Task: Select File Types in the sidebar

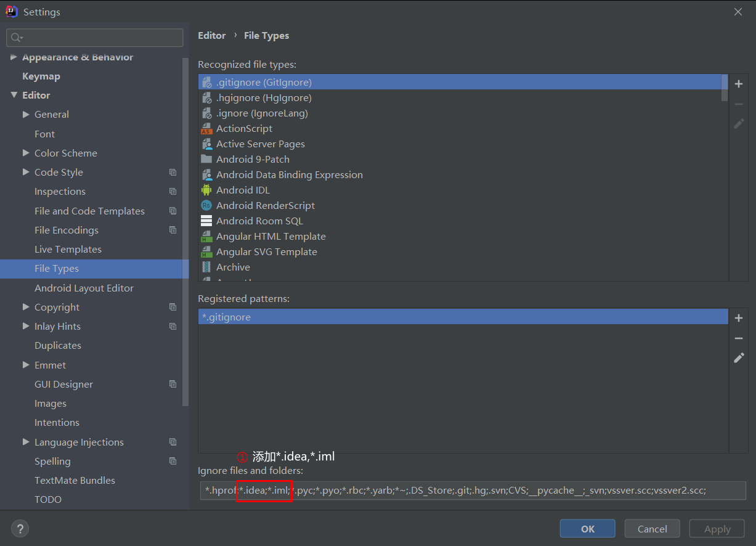Action: 94,269
